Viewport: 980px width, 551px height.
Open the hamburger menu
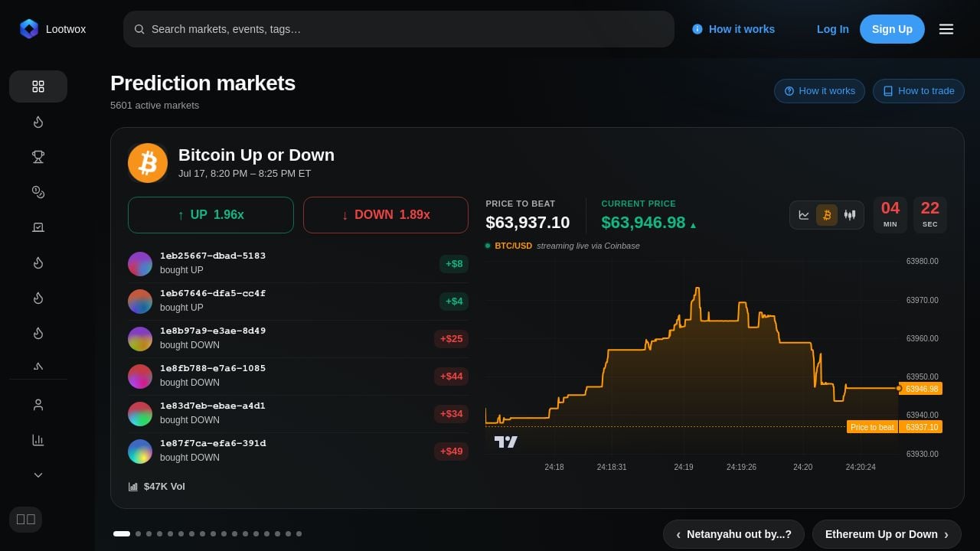click(x=946, y=29)
